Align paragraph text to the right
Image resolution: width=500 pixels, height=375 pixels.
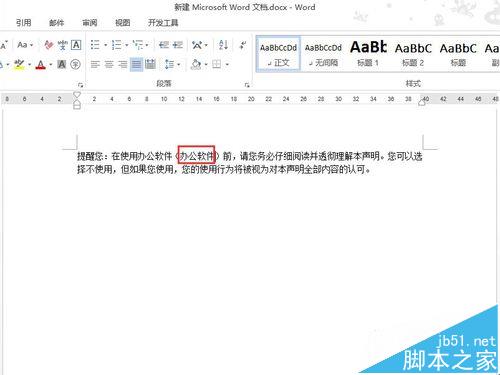[123, 64]
